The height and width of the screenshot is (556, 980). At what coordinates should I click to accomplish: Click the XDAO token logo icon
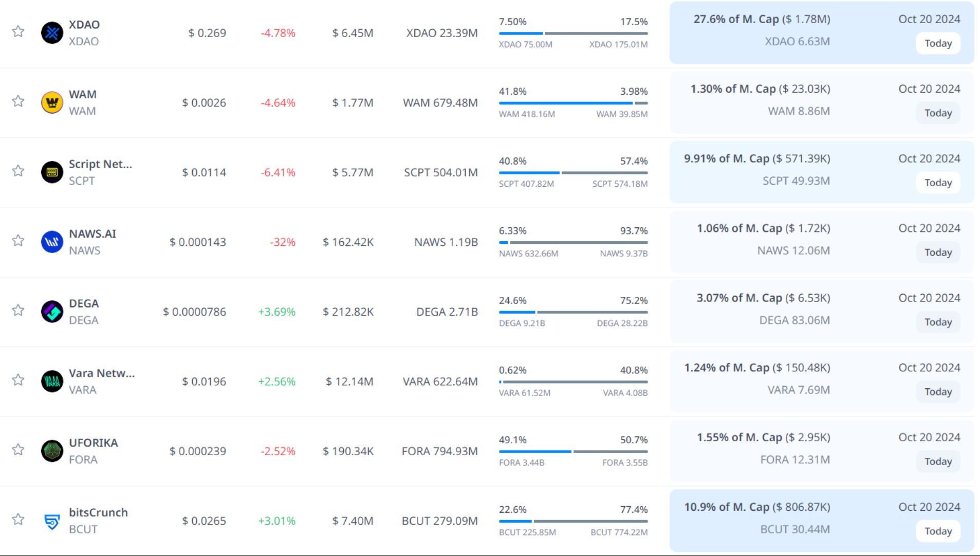(52, 33)
